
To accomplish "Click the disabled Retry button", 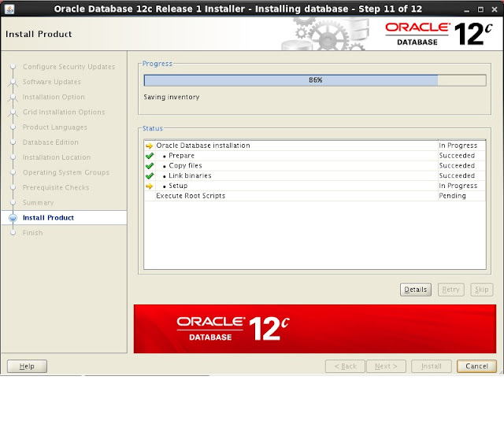I will tap(450, 290).
